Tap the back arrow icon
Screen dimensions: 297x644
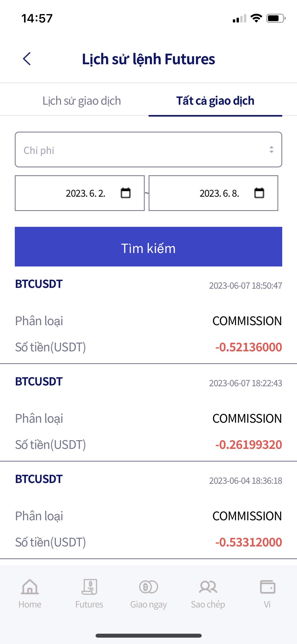tap(27, 59)
